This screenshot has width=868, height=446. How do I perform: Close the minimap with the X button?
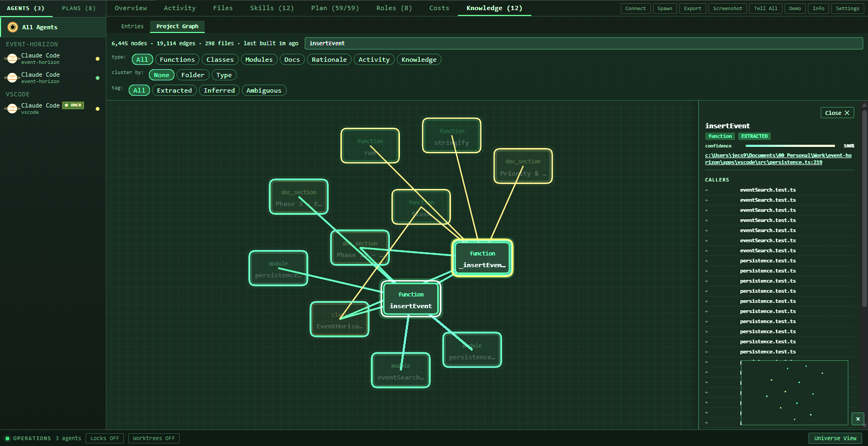[858, 419]
